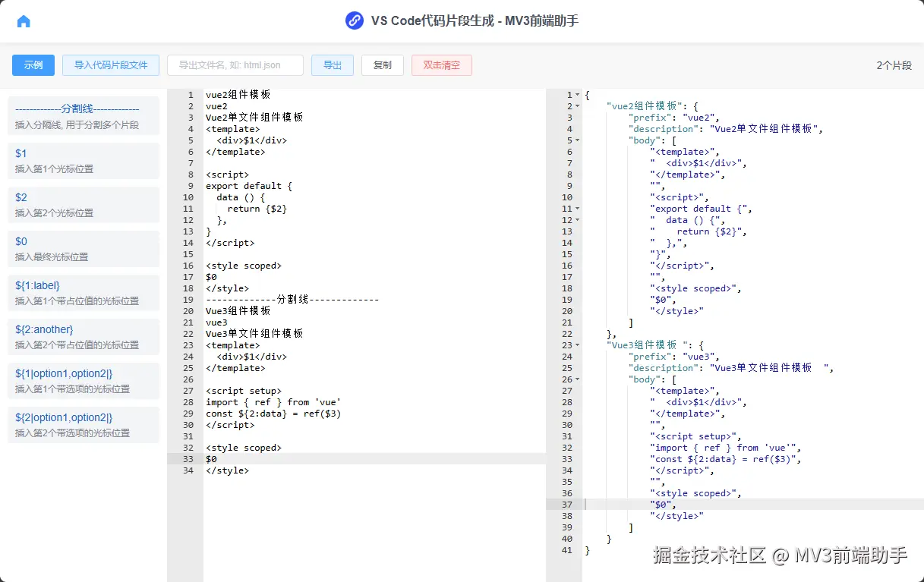Image resolution: width=924 pixels, height=582 pixels.
Task: Click the 导出 export button
Action: 333,65
